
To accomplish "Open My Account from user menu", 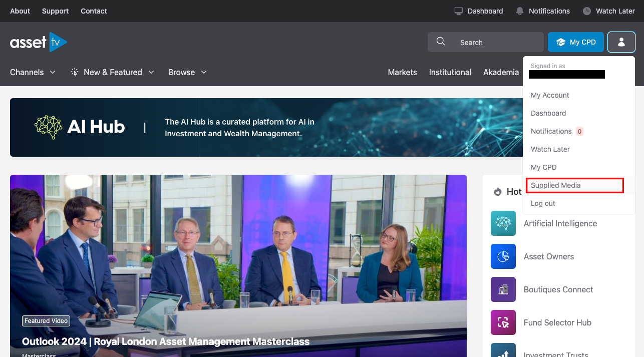I will 550,95.
